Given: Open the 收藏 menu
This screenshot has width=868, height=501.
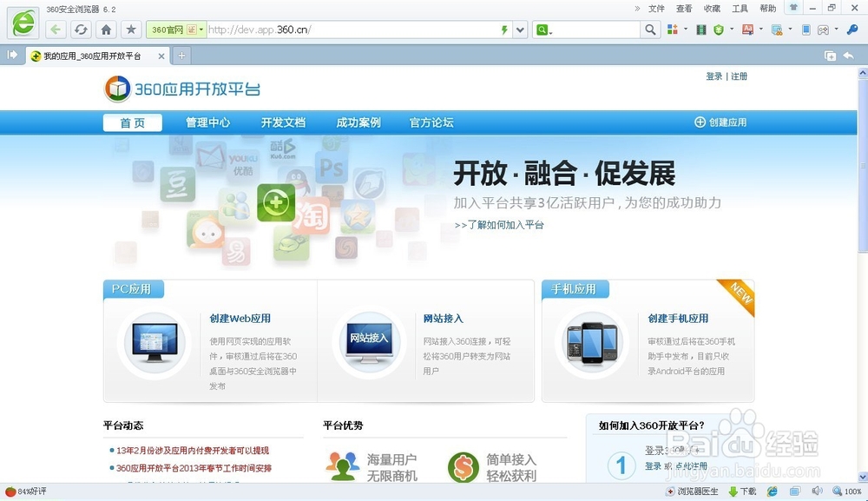Looking at the screenshot, I should pos(712,9).
